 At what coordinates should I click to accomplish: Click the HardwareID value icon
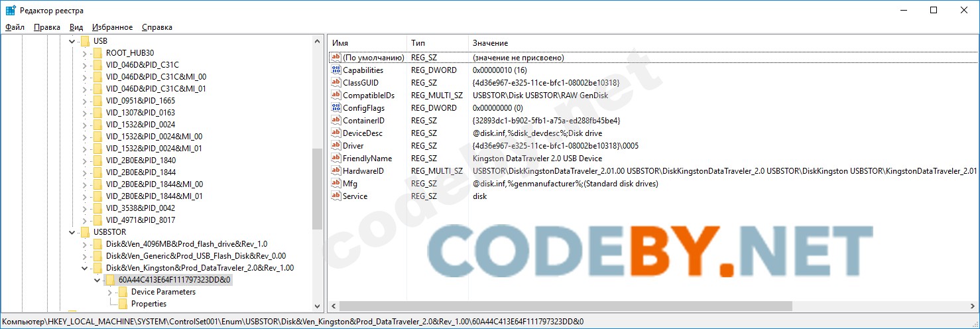(336, 171)
